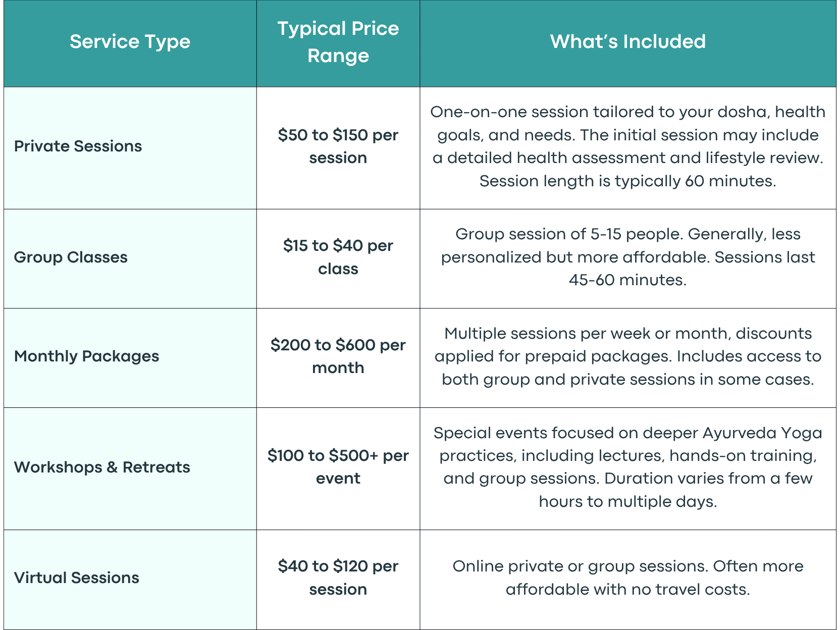The image size is (840, 630).
Task: Click the $50 to $150 per session price
Action: point(338,146)
